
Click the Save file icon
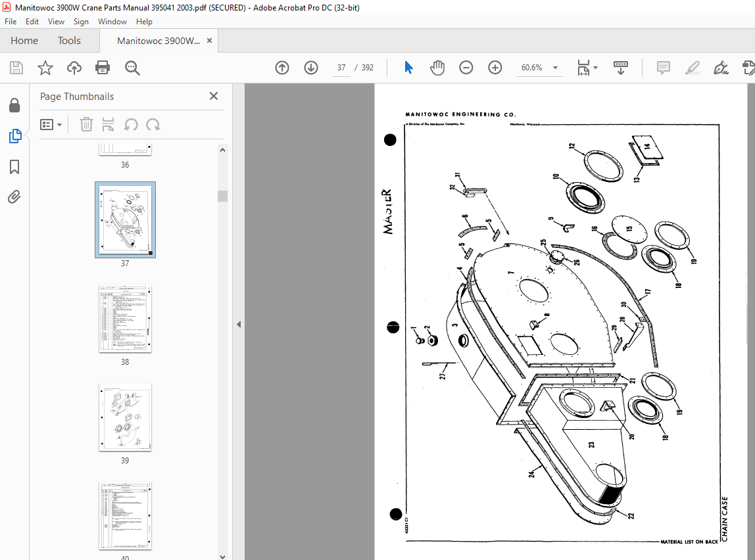[16, 68]
